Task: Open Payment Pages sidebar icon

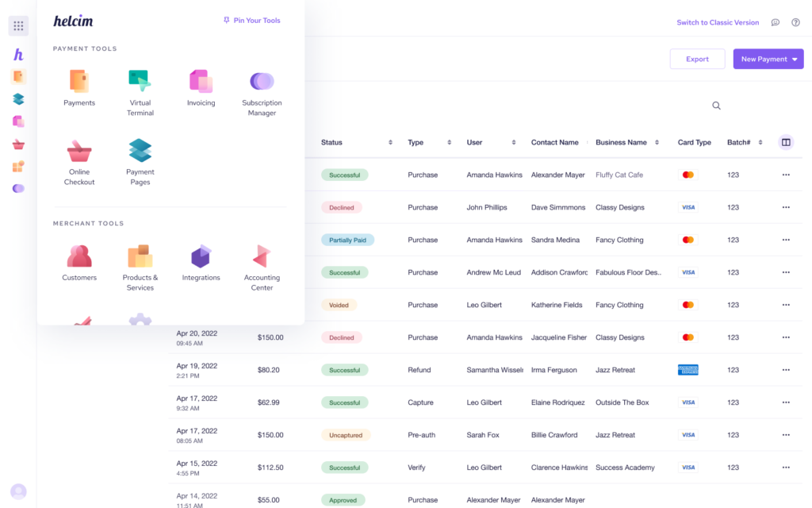Action: 18,99
